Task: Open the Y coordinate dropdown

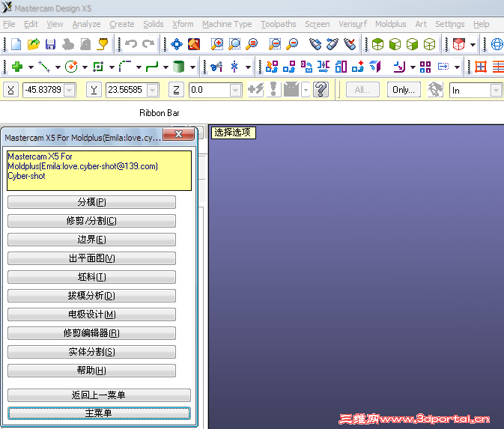Action: click(x=153, y=90)
